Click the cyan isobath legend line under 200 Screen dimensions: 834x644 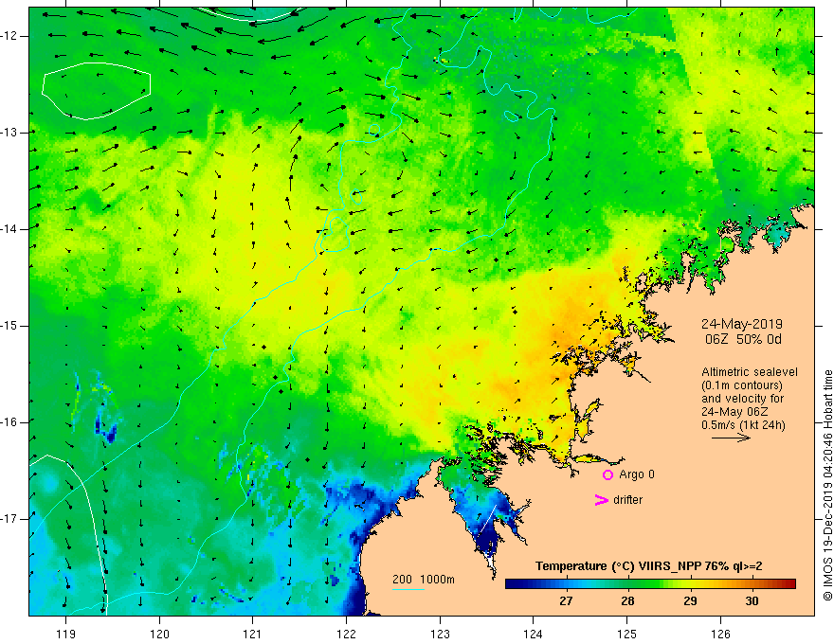(x=408, y=589)
